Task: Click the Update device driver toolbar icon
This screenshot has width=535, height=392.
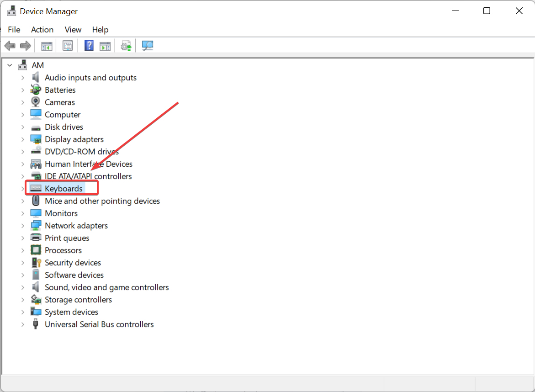Action: point(126,46)
